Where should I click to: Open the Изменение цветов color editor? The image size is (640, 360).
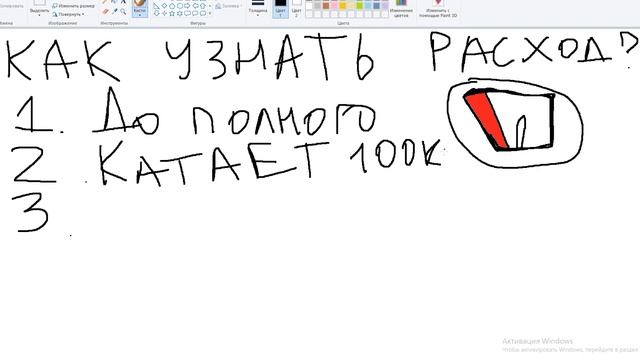click(402, 9)
